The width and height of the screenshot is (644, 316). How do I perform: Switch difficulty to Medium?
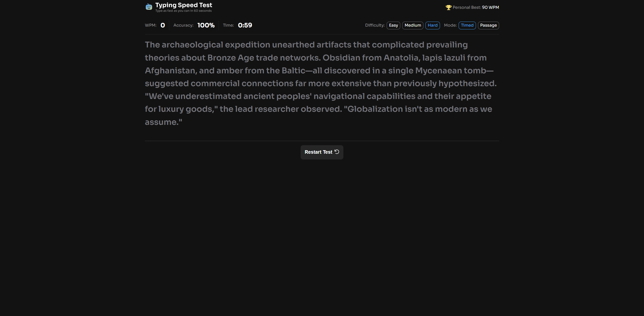click(x=413, y=25)
